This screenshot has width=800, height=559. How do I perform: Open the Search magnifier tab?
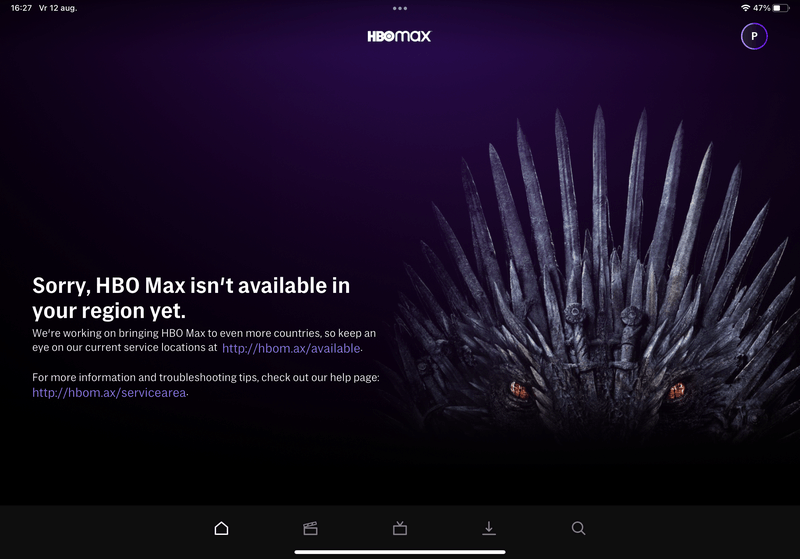pyautogui.click(x=578, y=528)
